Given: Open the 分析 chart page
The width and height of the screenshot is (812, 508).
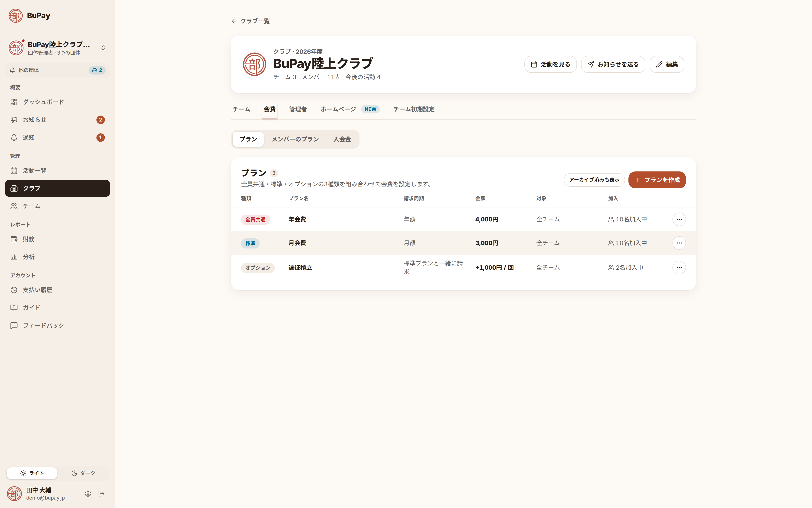Looking at the screenshot, I should pyautogui.click(x=57, y=257).
